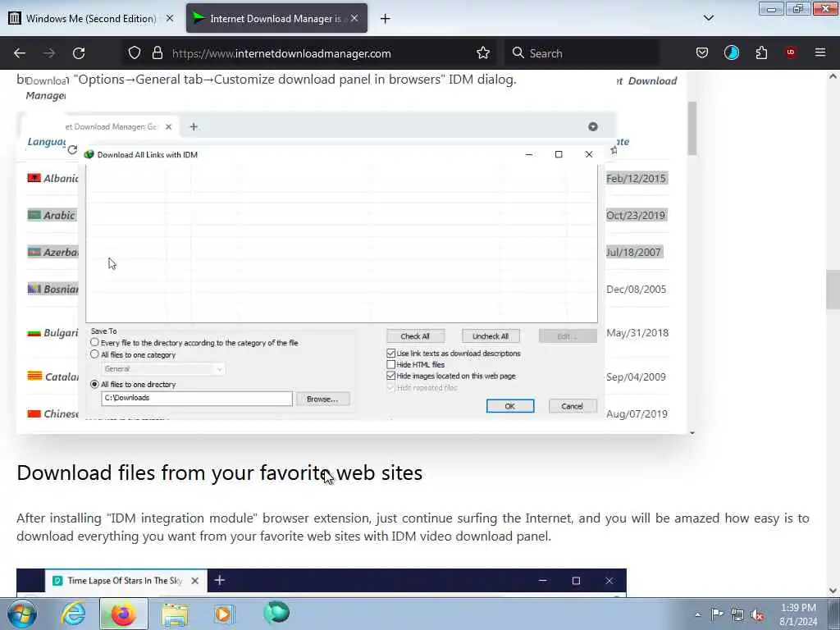Click the uBlock Origin toolbar icon
The width and height of the screenshot is (840, 630).
click(791, 52)
